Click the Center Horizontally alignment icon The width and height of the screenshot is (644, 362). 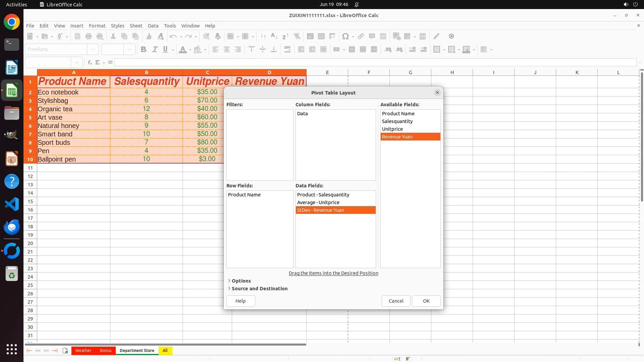click(227, 50)
